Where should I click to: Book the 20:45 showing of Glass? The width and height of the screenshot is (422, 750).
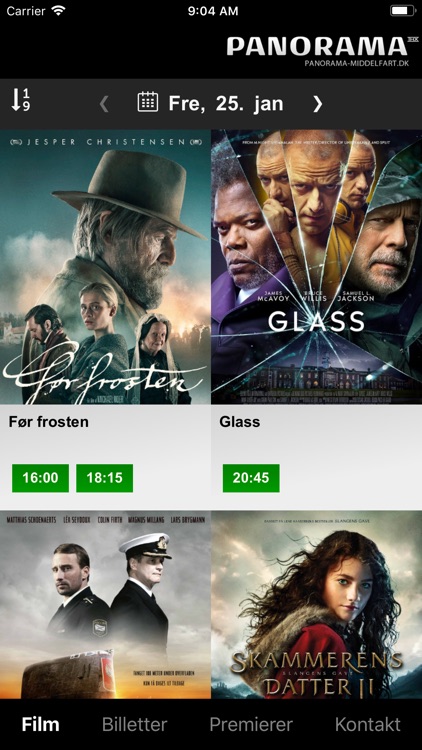coord(251,478)
